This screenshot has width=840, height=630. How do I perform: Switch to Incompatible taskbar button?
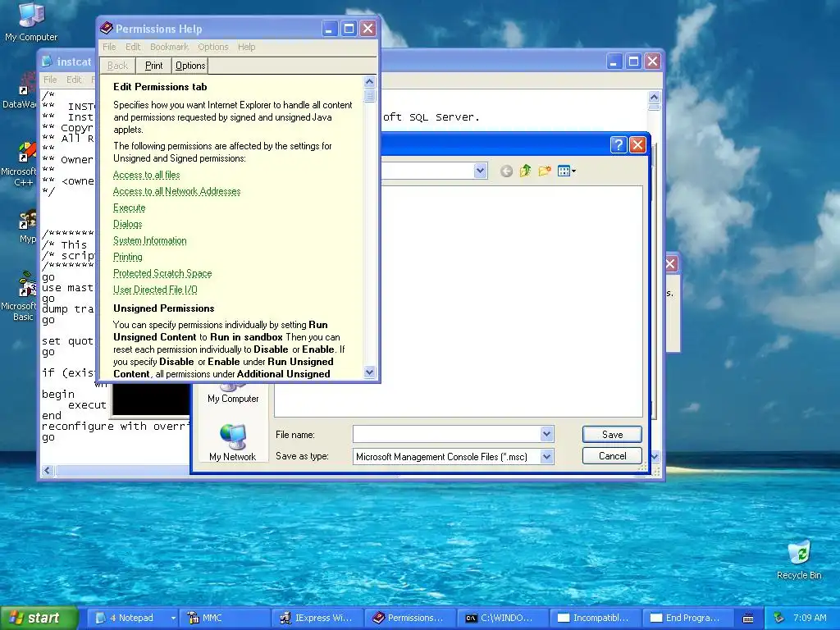coord(596,618)
